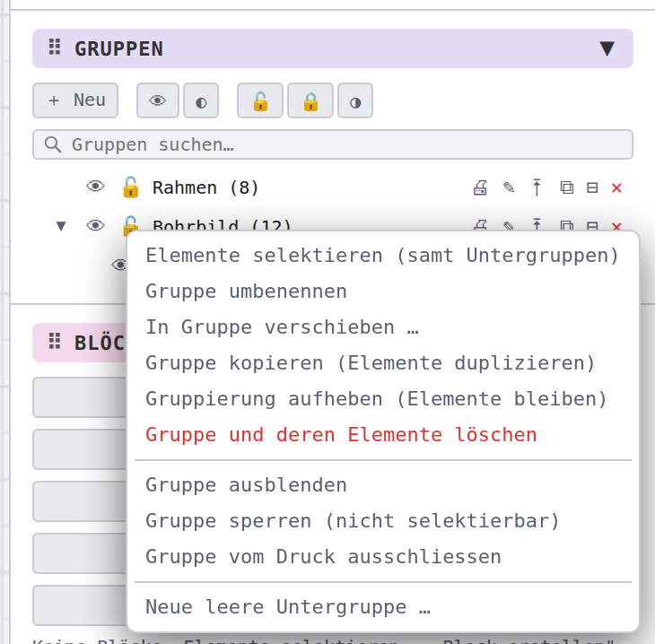Click the move-up arrow icon for Rahmen

pyautogui.click(x=537, y=187)
